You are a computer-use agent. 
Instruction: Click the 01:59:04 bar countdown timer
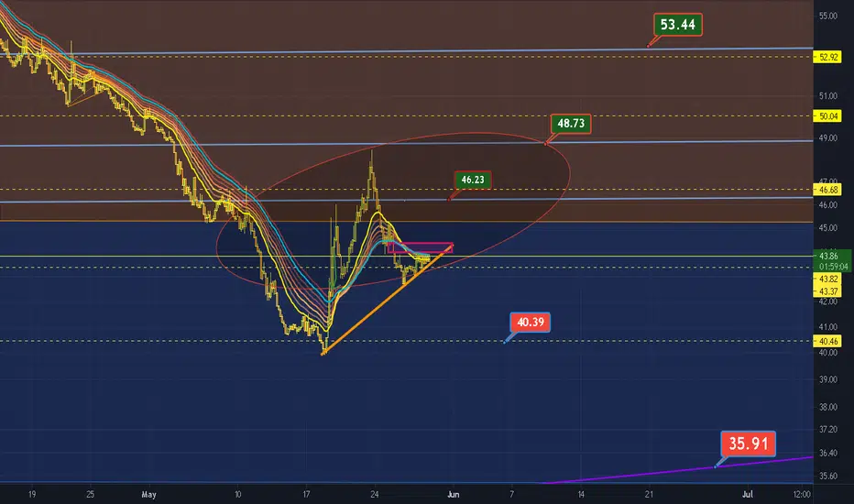(833, 267)
